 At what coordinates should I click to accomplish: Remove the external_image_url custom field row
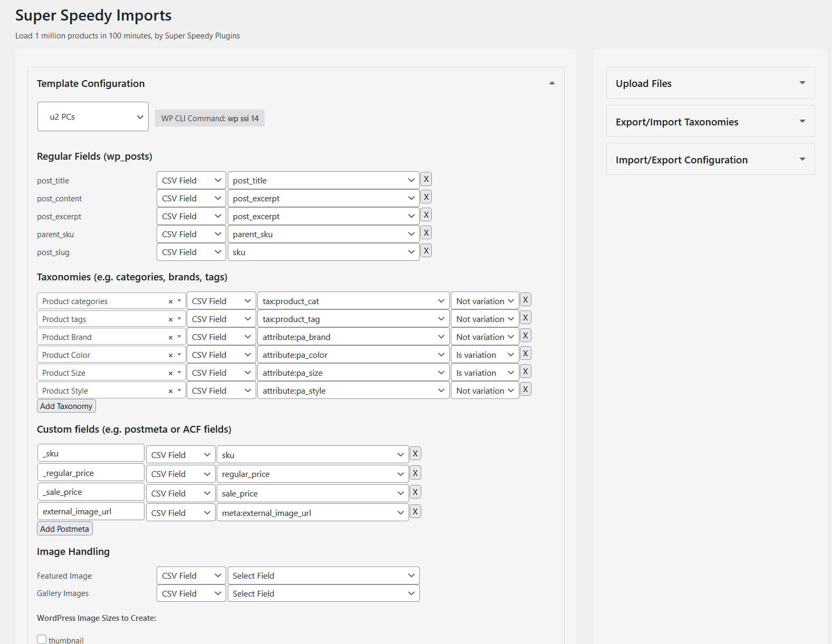point(415,512)
